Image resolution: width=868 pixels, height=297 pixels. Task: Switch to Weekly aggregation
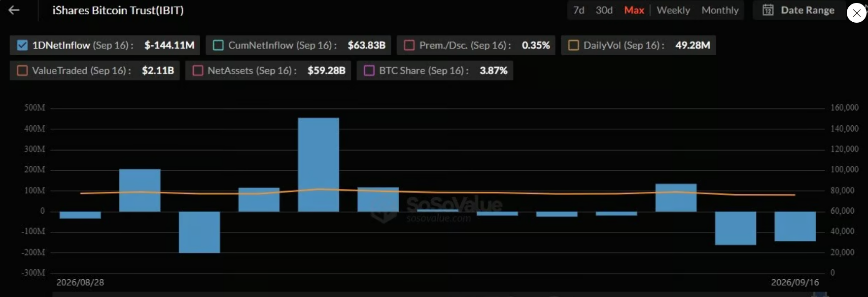pos(673,10)
